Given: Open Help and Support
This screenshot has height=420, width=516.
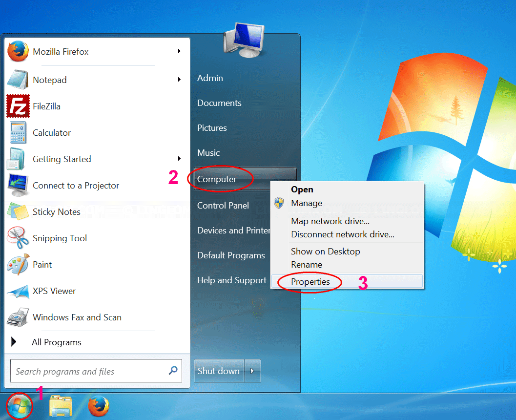Looking at the screenshot, I should 232,280.
